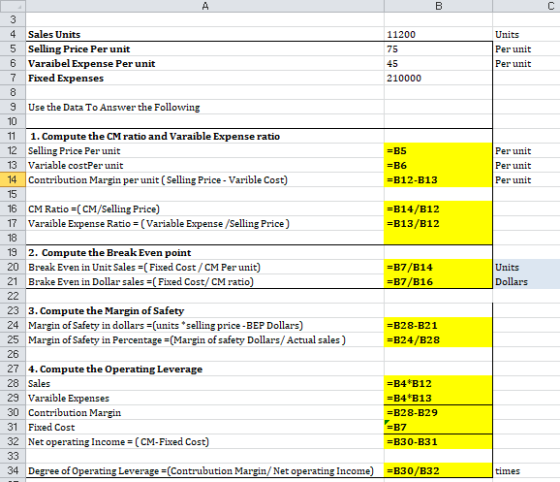Select formula cell =B4*B13

439,398
